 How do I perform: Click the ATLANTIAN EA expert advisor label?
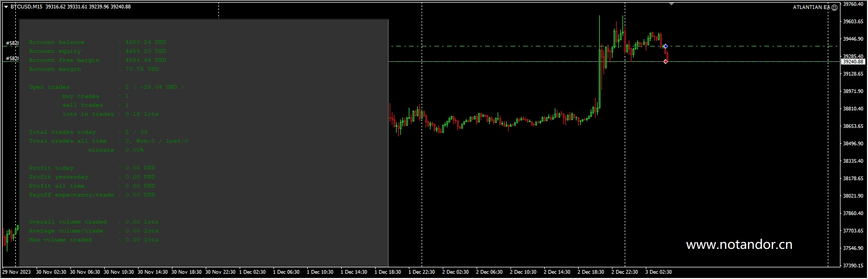point(811,7)
